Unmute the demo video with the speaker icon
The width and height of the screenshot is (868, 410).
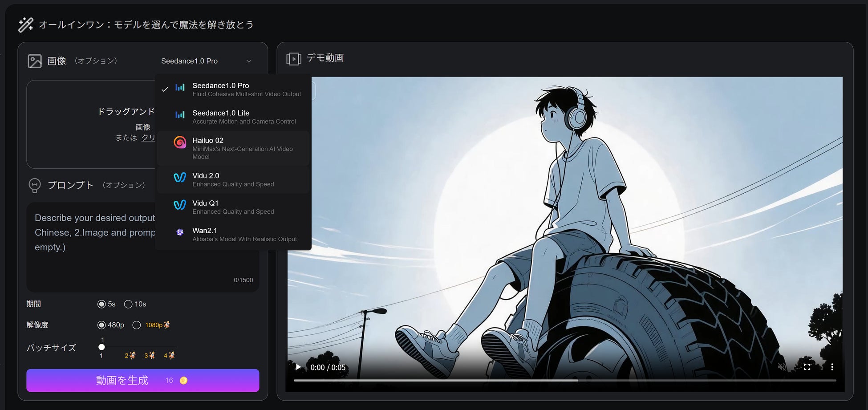click(782, 367)
